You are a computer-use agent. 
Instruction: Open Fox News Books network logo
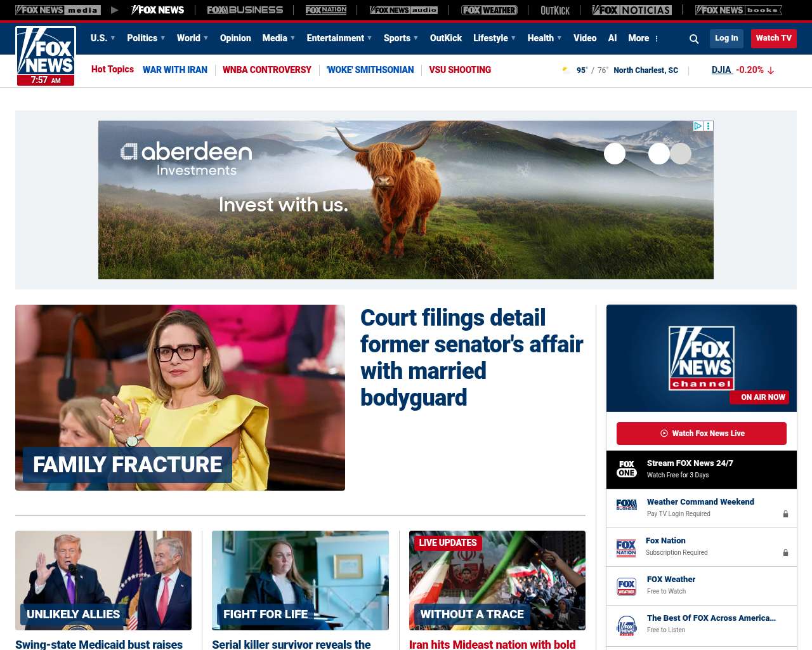point(738,10)
